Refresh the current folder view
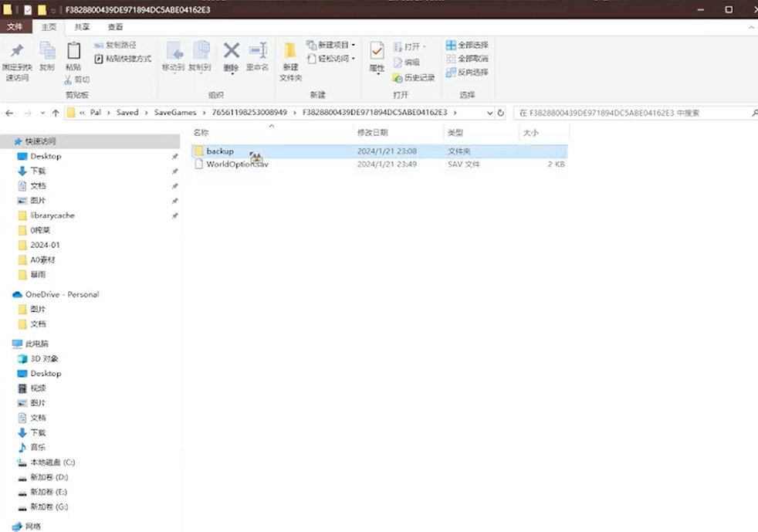 point(500,113)
